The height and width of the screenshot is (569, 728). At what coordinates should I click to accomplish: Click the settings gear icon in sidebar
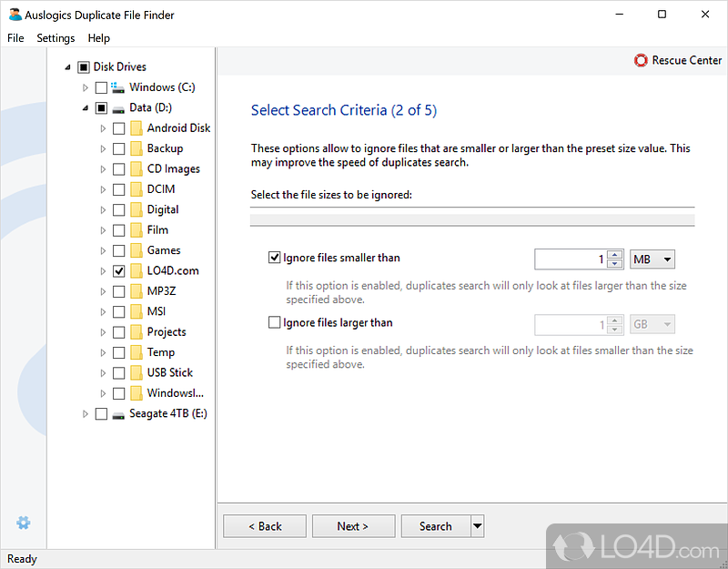click(24, 523)
